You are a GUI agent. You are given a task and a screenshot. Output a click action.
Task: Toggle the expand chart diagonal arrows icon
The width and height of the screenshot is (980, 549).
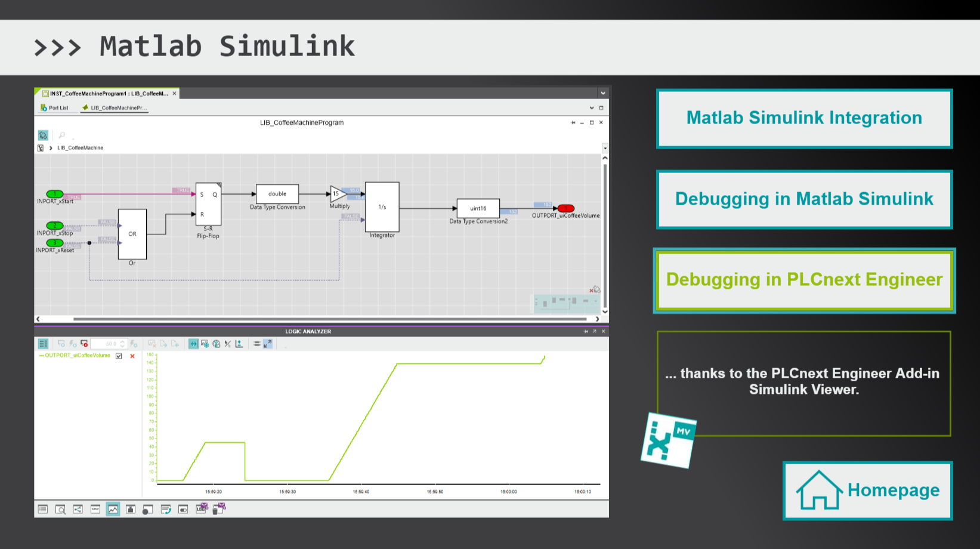point(268,344)
